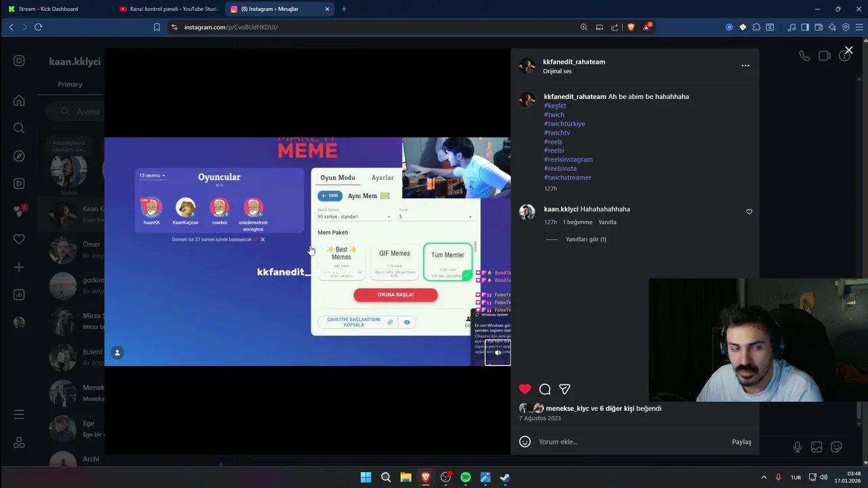The image size is (868, 488).
Task: Open the Dashboard chart icon
Action: tap(19, 295)
